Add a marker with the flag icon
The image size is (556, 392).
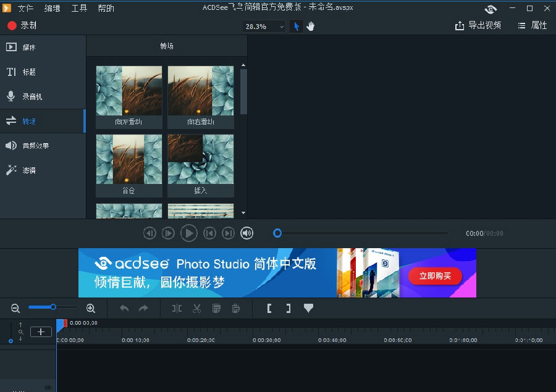(x=308, y=308)
